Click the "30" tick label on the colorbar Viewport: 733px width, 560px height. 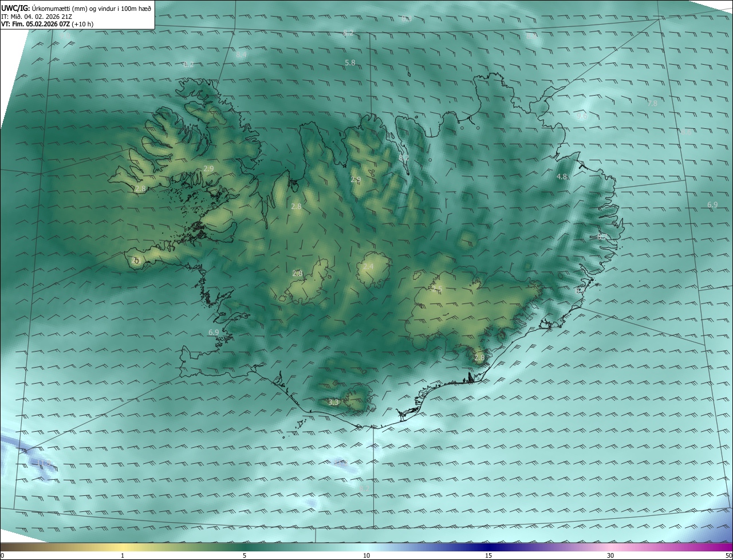[610, 555]
